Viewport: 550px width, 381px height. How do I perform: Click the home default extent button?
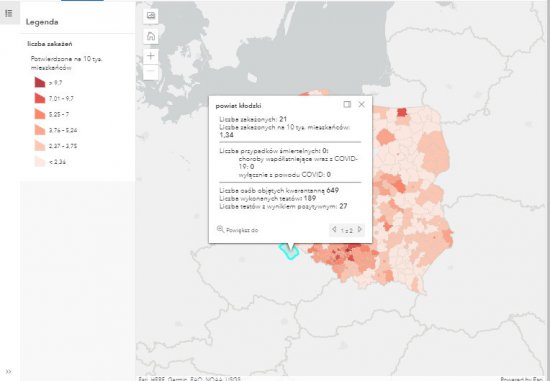coord(151,36)
